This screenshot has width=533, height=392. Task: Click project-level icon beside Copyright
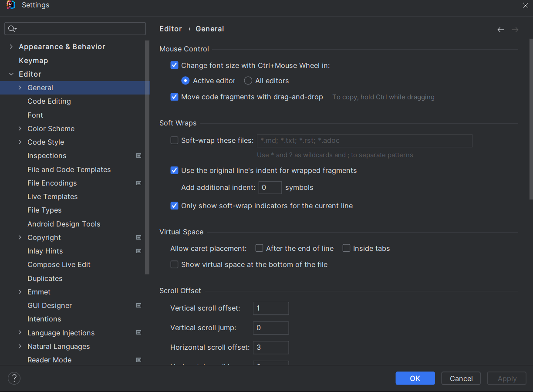click(138, 237)
